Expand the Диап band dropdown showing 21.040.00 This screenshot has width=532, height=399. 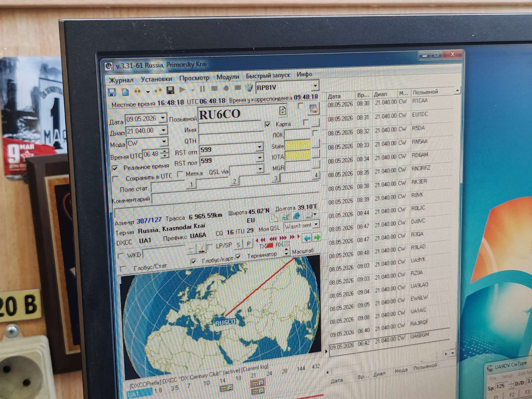tap(163, 130)
